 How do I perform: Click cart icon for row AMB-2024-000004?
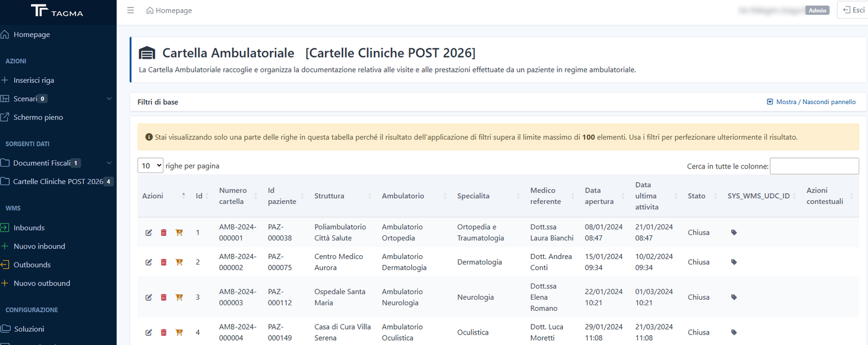[179, 333]
